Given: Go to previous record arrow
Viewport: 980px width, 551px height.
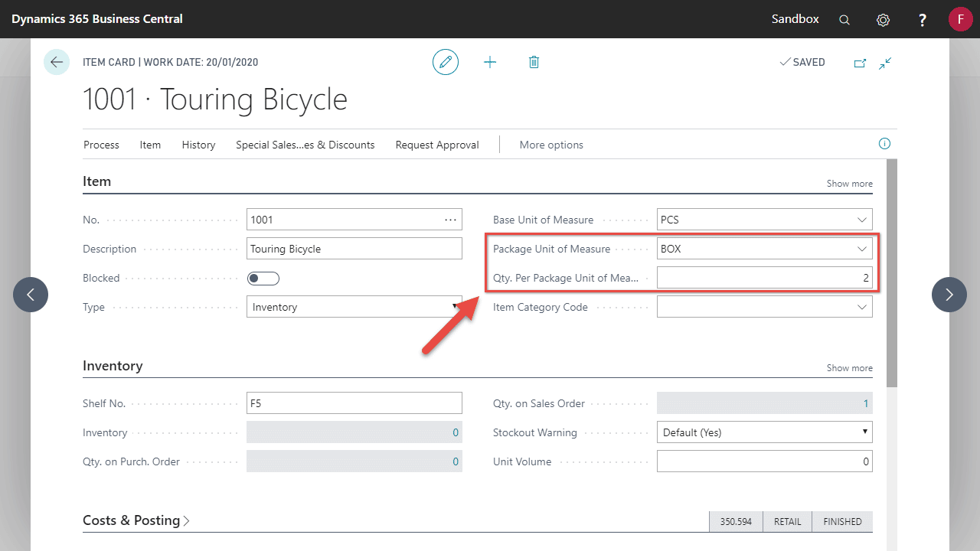Looking at the screenshot, I should point(31,295).
